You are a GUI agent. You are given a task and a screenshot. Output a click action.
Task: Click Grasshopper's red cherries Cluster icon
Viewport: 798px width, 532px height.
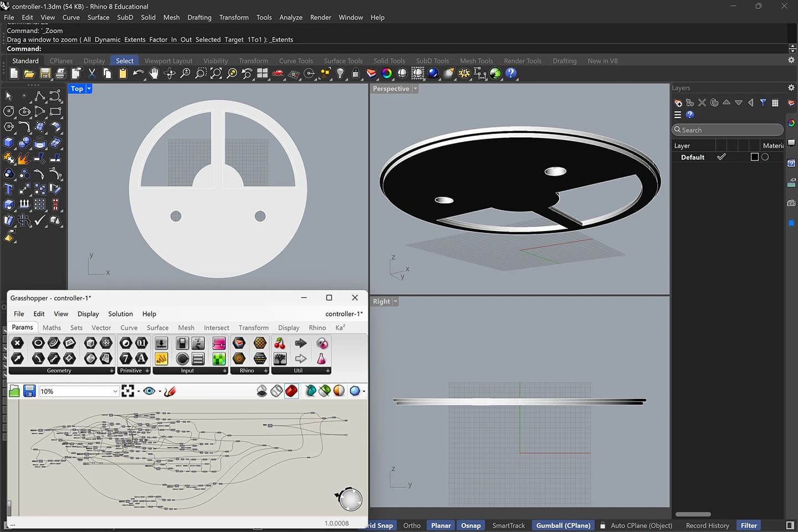pos(280,343)
